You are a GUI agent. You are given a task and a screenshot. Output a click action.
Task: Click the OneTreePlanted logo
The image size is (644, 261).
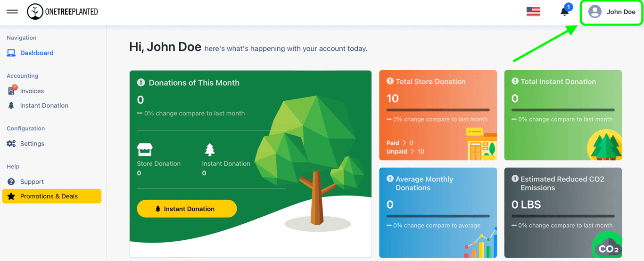[62, 12]
